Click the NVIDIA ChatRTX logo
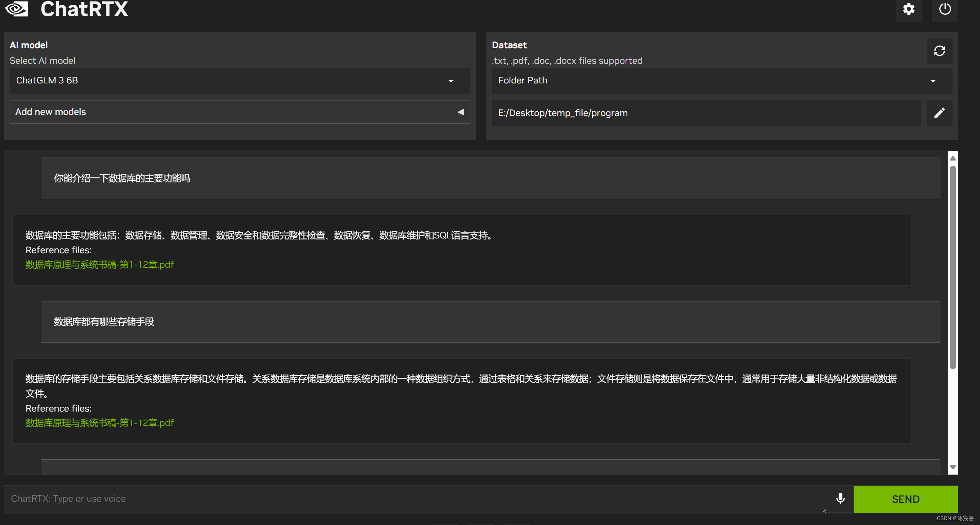 coord(16,9)
